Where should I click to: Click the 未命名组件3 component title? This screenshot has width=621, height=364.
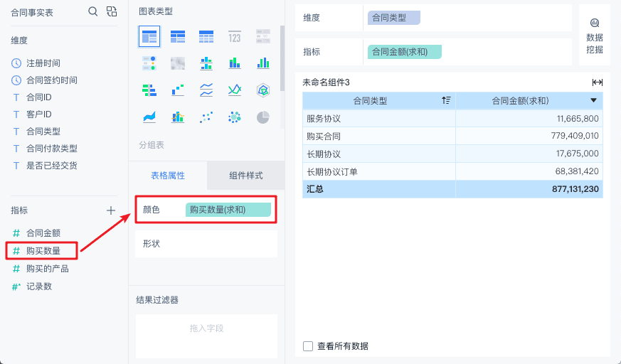click(x=326, y=82)
